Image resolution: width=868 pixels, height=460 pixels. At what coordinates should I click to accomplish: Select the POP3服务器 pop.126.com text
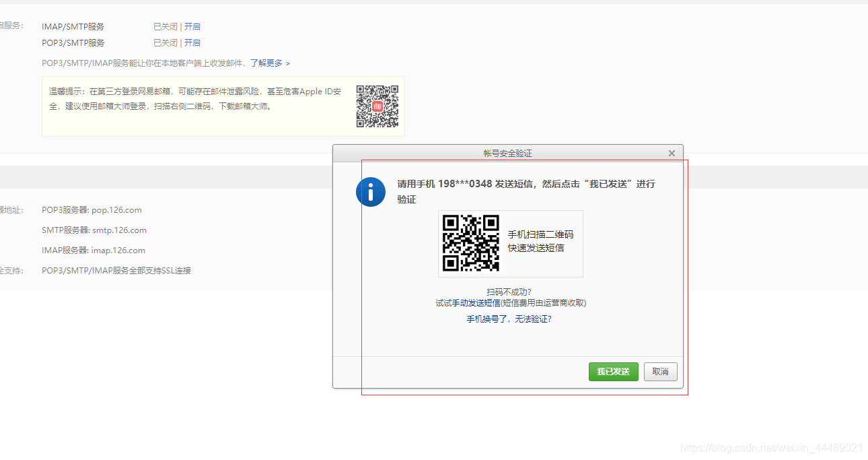[x=92, y=210]
